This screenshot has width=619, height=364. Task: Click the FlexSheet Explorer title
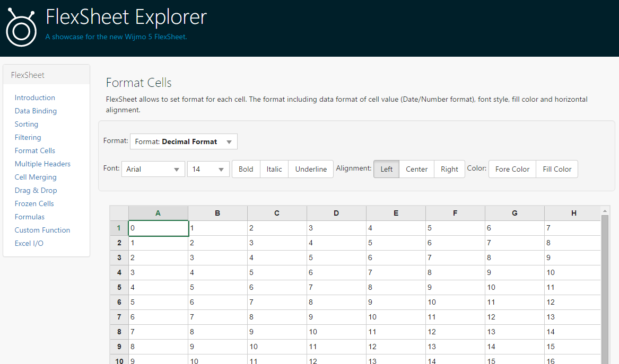(126, 17)
